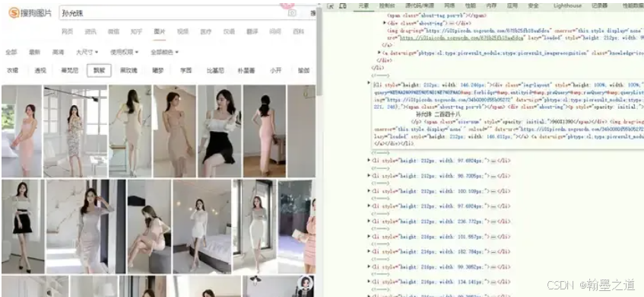Open thumbnail of back view in long pink dress
Image resolution: width=644 pixels, height=297 pixels.
[x=265, y=131]
